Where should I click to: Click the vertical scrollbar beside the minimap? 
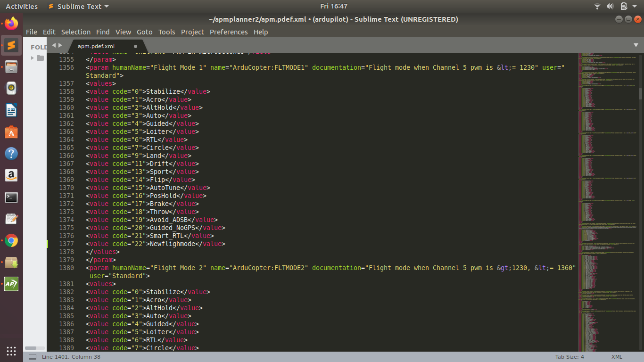coord(641,94)
